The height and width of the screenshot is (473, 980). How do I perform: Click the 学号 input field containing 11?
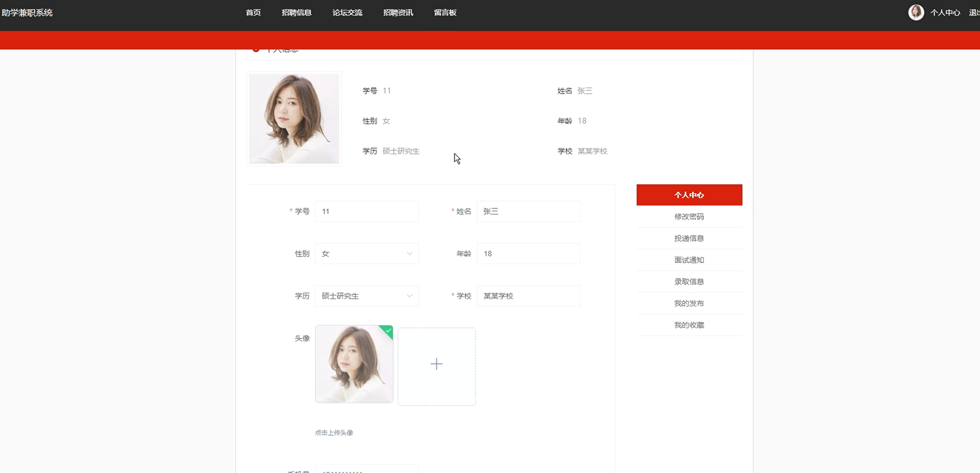tap(367, 211)
